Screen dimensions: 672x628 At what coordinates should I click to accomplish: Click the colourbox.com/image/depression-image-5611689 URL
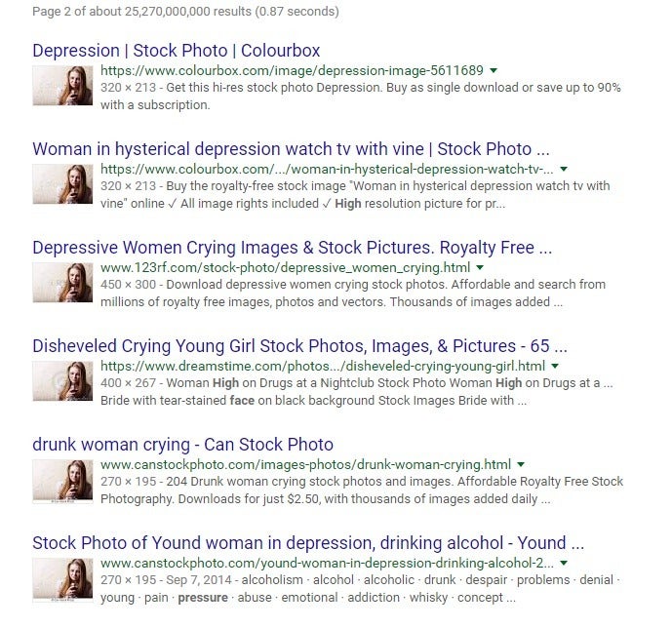[292, 70]
